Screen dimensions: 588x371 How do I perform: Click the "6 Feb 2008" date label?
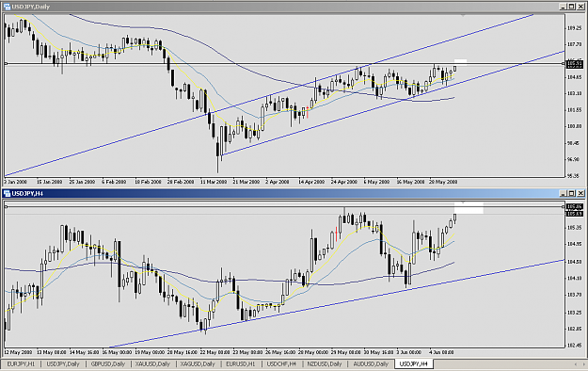(x=114, y=182)
